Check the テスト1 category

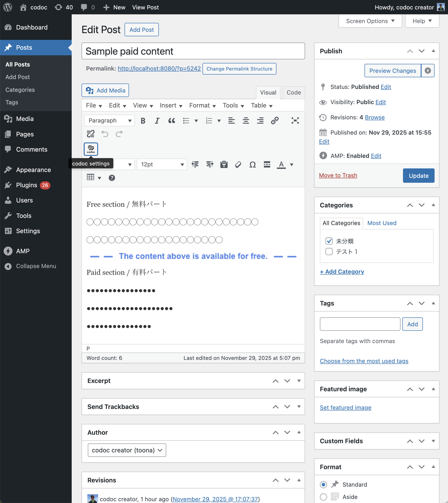coord(329,251)
